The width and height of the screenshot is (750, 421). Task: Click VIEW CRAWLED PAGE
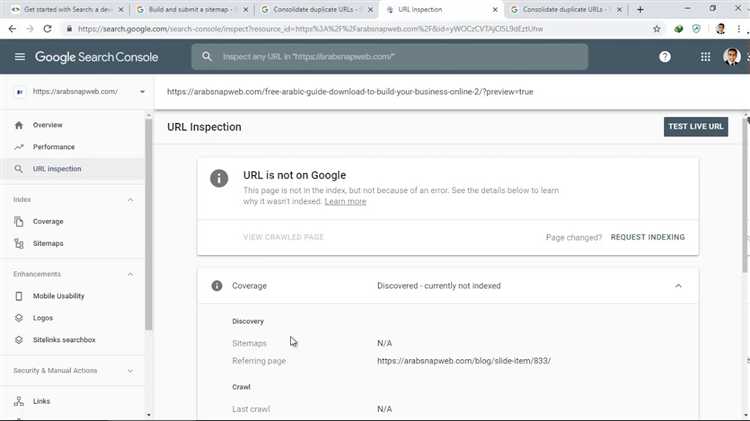pos(283,237)
